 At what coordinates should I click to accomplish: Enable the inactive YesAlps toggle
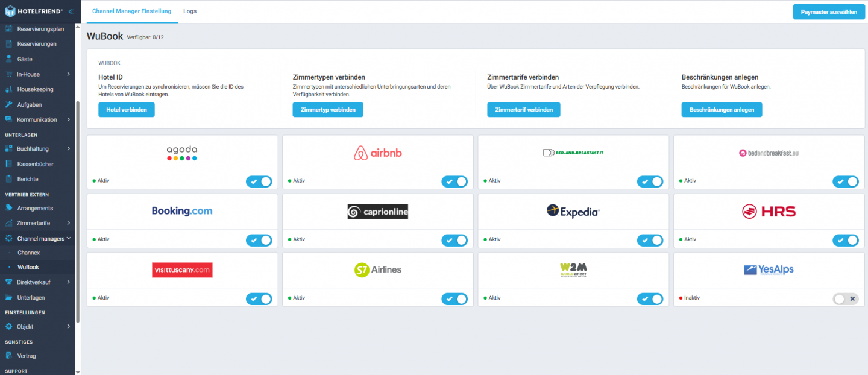pos(846,298)
